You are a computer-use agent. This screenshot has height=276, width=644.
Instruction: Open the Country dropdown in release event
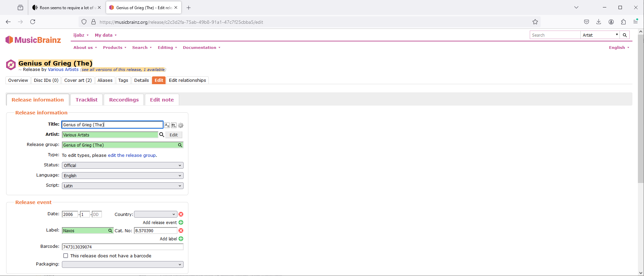(155, 214)
